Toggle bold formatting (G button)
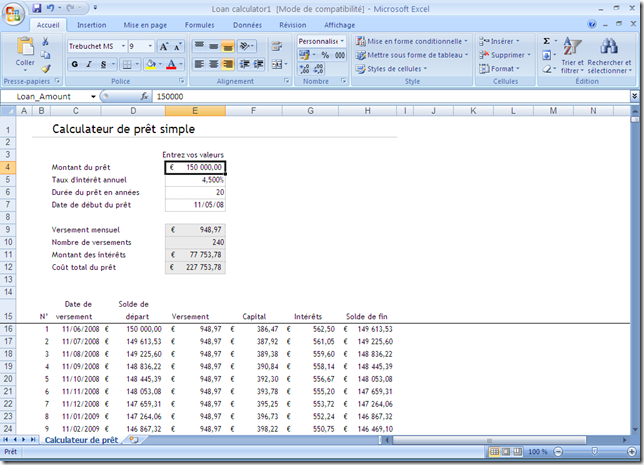Screen dimensions: 644x465 (74, 64)
